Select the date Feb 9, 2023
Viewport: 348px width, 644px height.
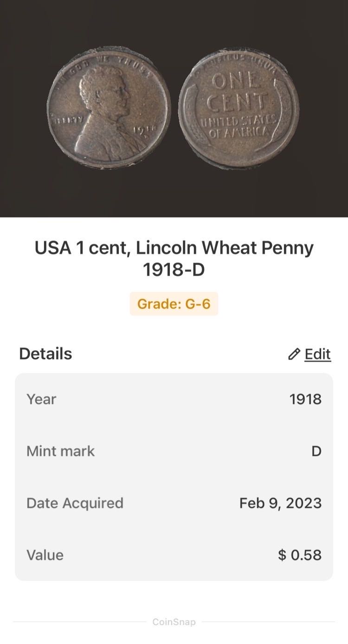click(x=280, y=503)
